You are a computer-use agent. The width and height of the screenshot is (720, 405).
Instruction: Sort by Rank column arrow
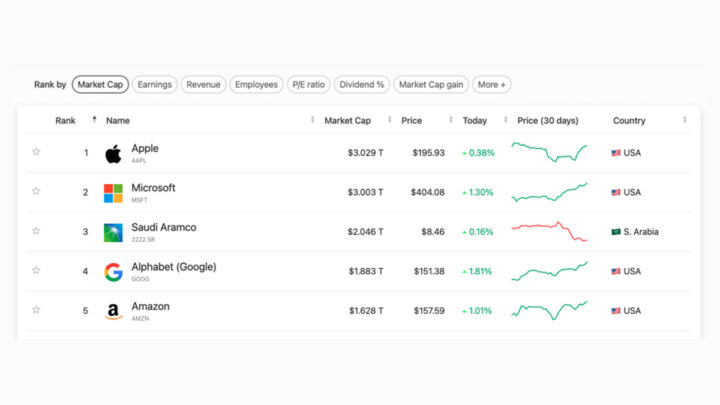tap(94, 120)
